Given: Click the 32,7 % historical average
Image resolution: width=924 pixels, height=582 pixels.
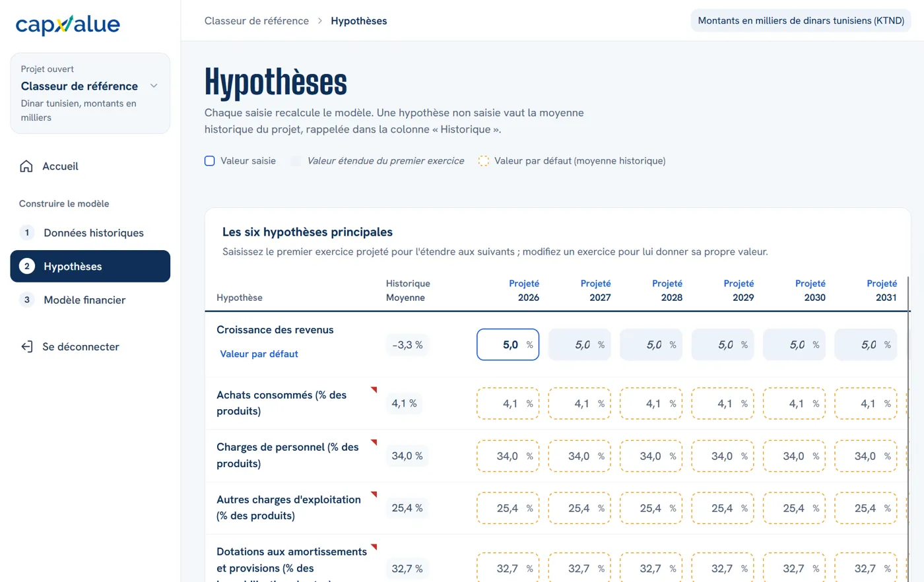Looking at the screenshot, I should coord(407,568).
